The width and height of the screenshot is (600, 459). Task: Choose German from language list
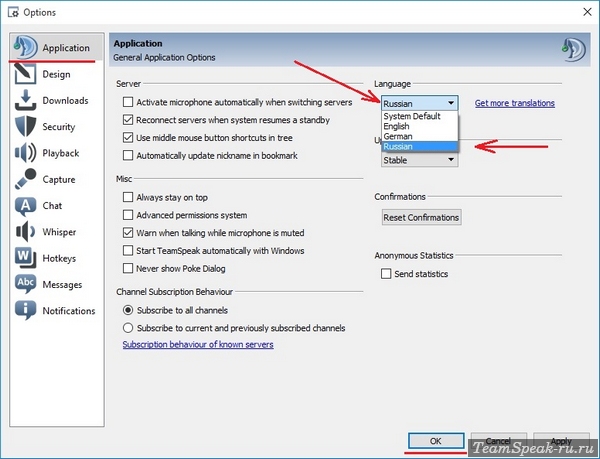tap(419, 136)
